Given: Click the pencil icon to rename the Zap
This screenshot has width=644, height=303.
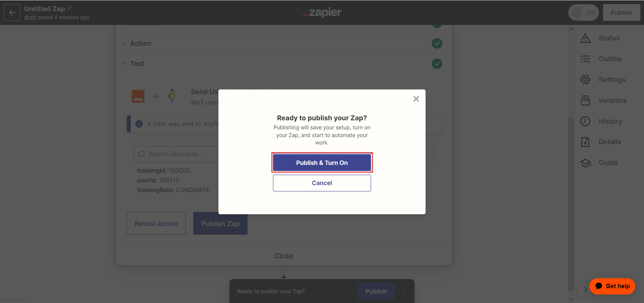Looking at the screenshot, I should coord(70,8).
